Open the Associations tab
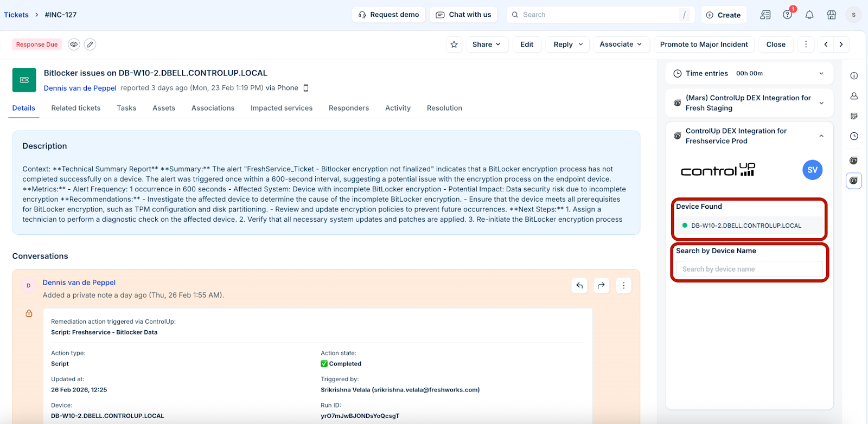Viewport: 868px width, 424px height. pos(213,108)
